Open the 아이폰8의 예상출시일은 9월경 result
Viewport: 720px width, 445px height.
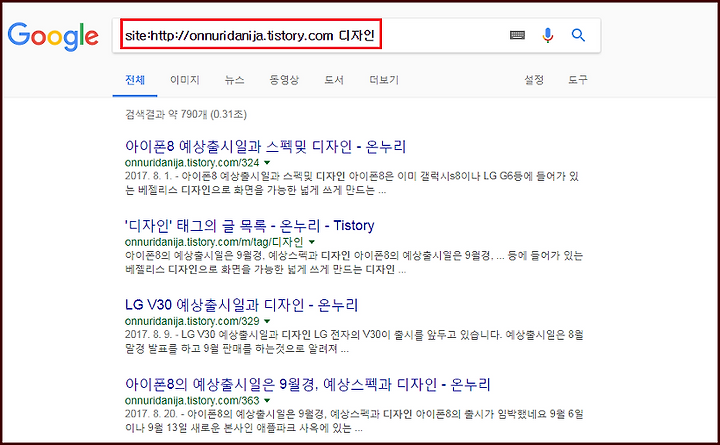click(308, 384)
